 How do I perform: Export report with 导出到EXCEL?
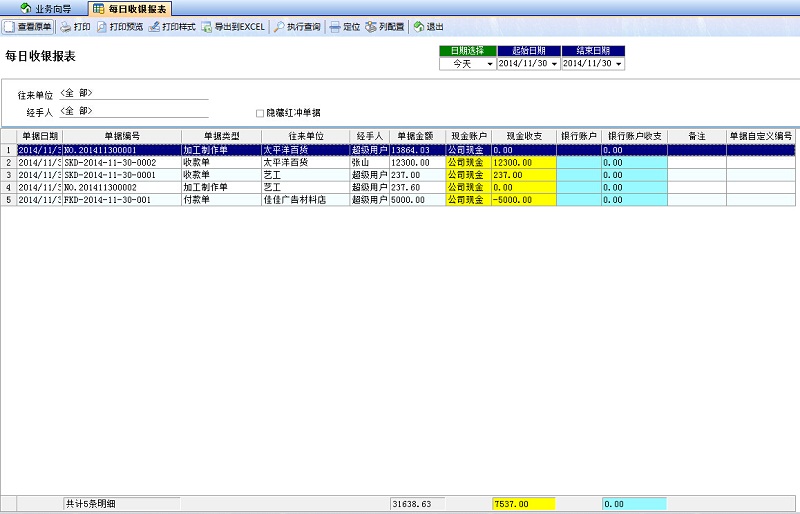tap(207, 27)
